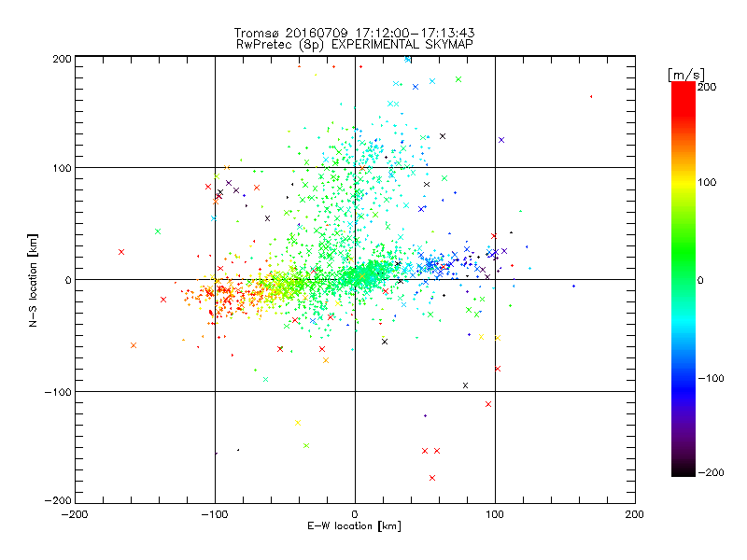Click the 'N-S location [km]' axis label
The width and height of the screenshot is (747, 560).
[33, 280]
